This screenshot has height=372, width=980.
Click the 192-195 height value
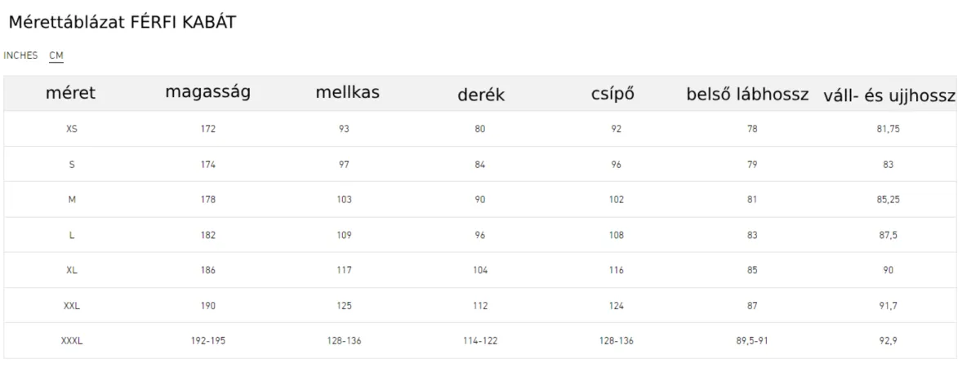(x=207, y=341)
